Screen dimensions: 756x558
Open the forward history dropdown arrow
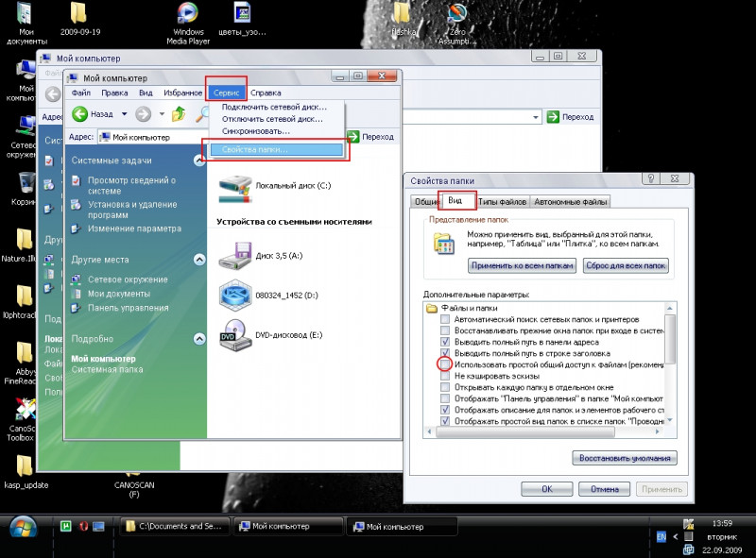(x=162, y=114)
